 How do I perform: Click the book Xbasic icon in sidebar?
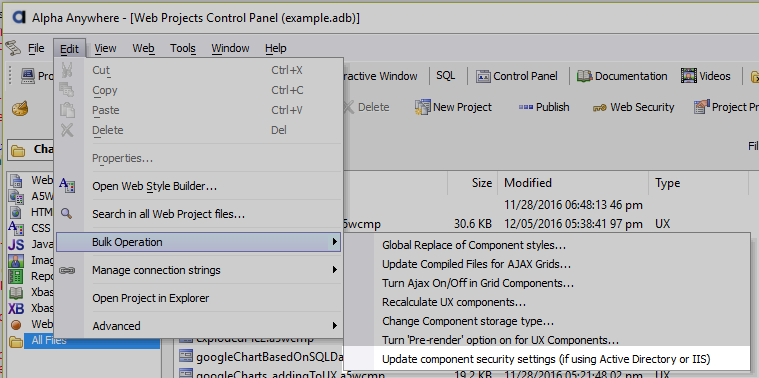(x=16, y=292)
